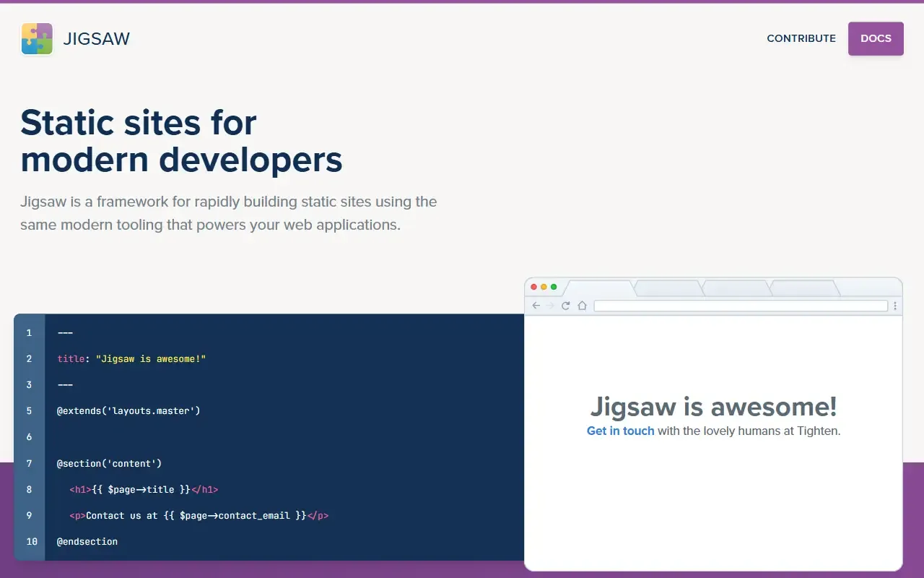This screenshot has height=578, width=924.
Task: Click the "Contact us at" paragraph code line
Action: (199, 515)
